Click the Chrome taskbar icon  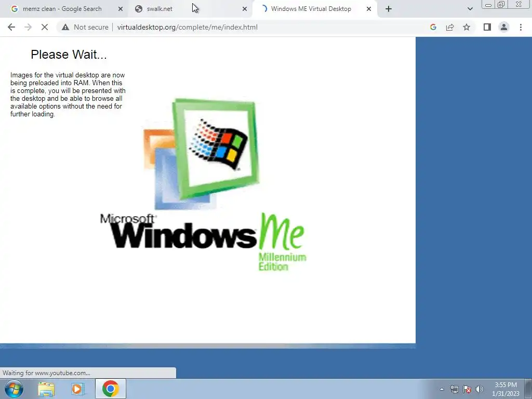point(111,389)
